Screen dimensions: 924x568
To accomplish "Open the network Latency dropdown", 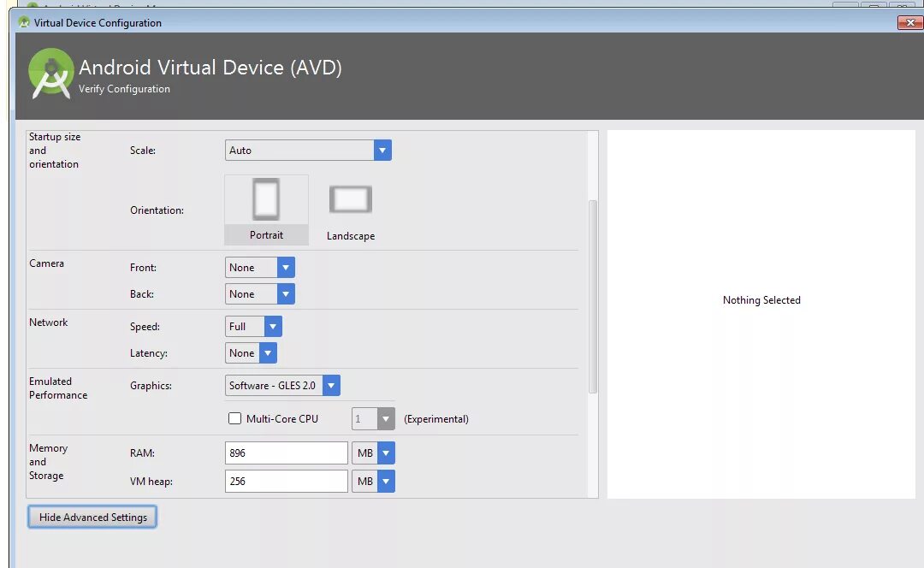I will 251,353.
